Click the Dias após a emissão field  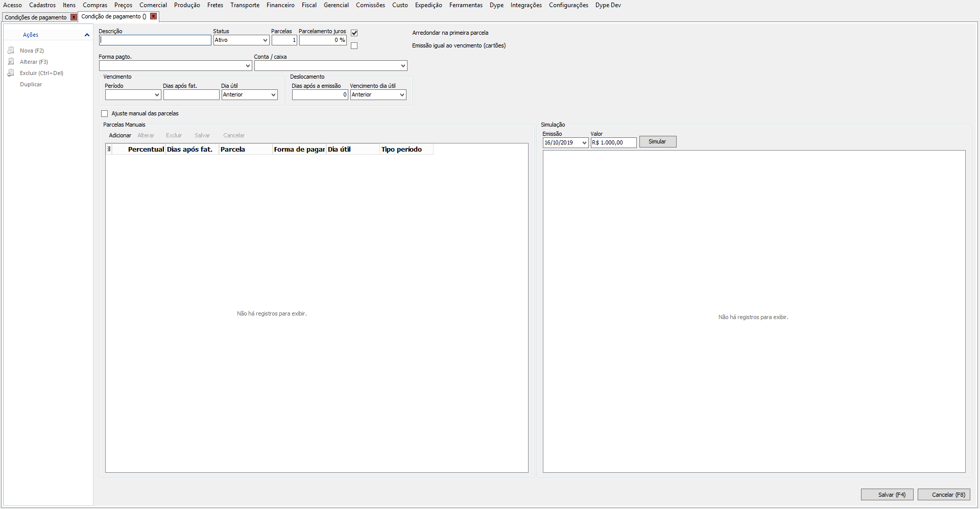point(320,95)
